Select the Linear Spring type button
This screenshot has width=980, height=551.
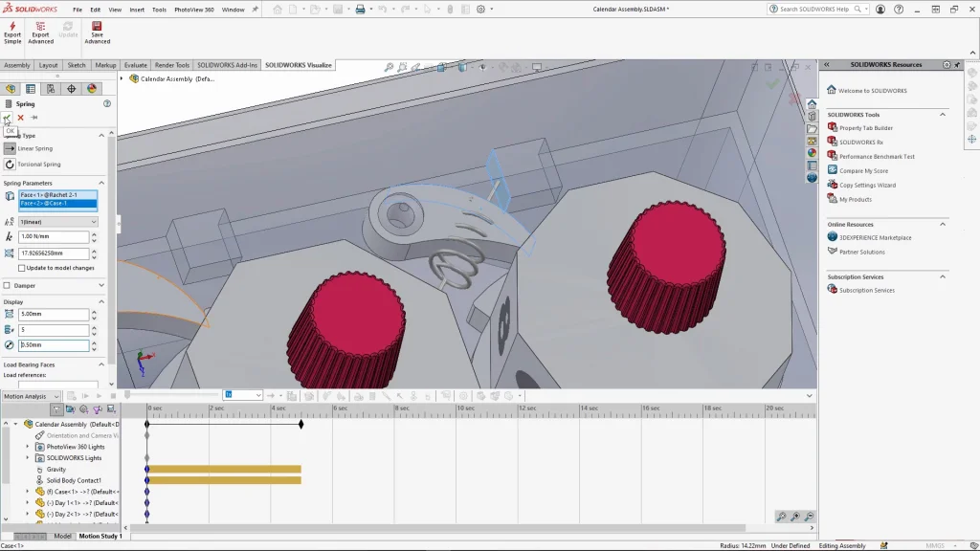(11, 148)
